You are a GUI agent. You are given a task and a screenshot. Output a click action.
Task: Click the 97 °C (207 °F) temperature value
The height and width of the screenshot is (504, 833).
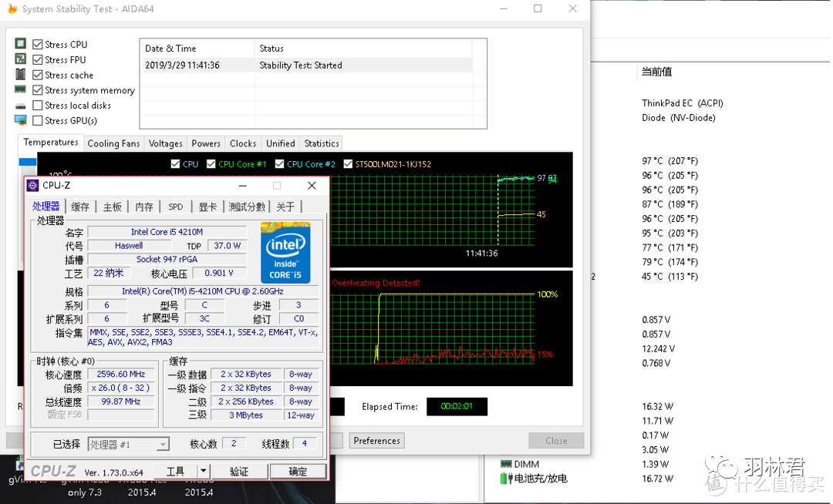[x=669, y=161]
